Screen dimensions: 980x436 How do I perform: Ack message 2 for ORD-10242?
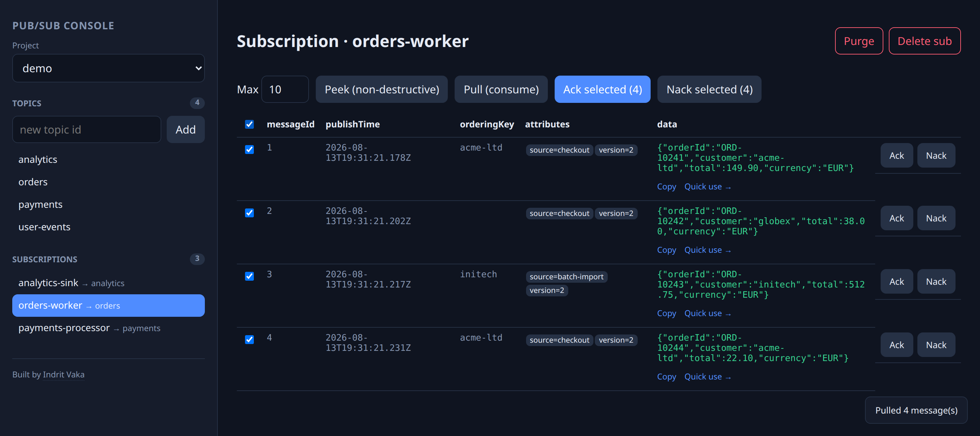click(897, 218)
